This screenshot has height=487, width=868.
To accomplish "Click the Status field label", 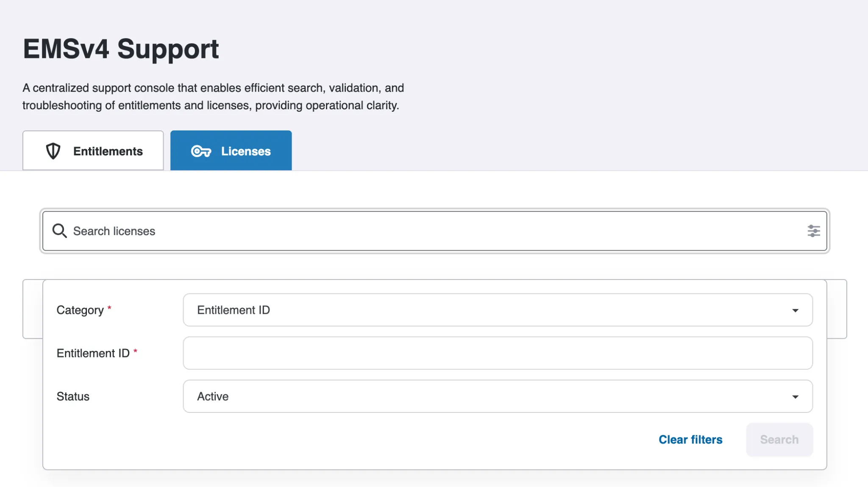I will point(73,396).
